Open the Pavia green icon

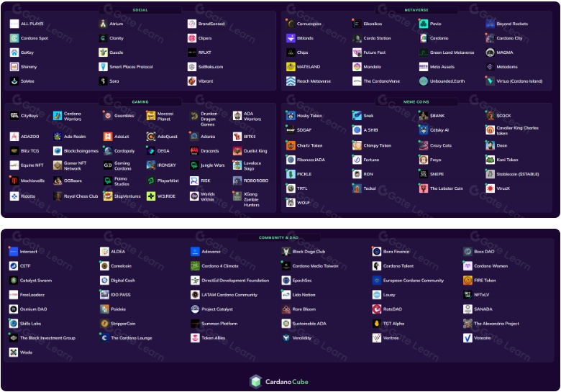pyautogui.click(x=424, y=24)
